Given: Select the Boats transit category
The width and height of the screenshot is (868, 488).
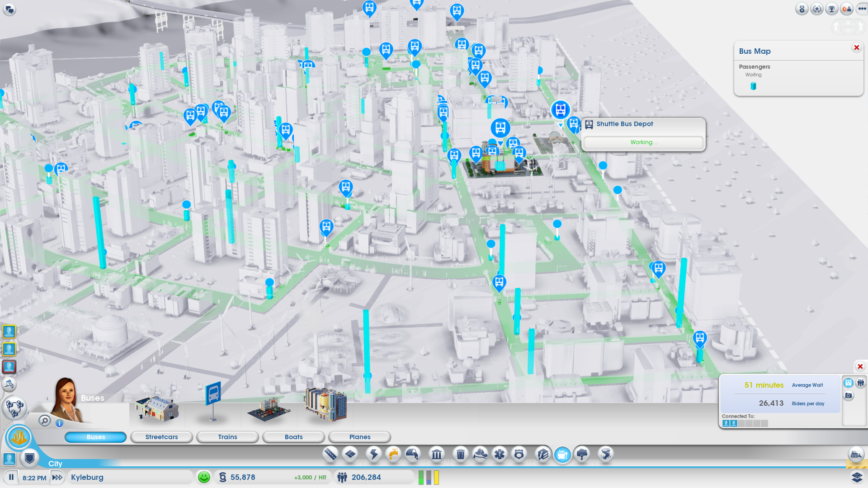Looking at the screenshot, I should click(x=293, y=437).
